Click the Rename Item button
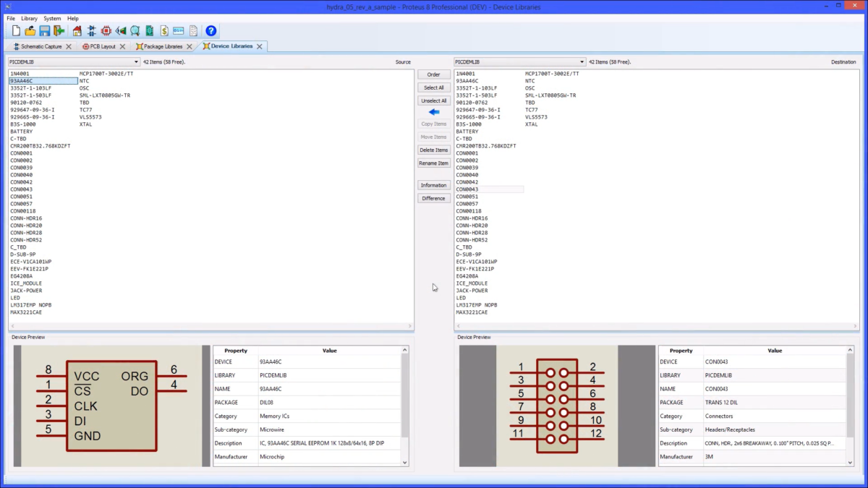The height and width of the screenshot is (488, 868). (434, 163)
